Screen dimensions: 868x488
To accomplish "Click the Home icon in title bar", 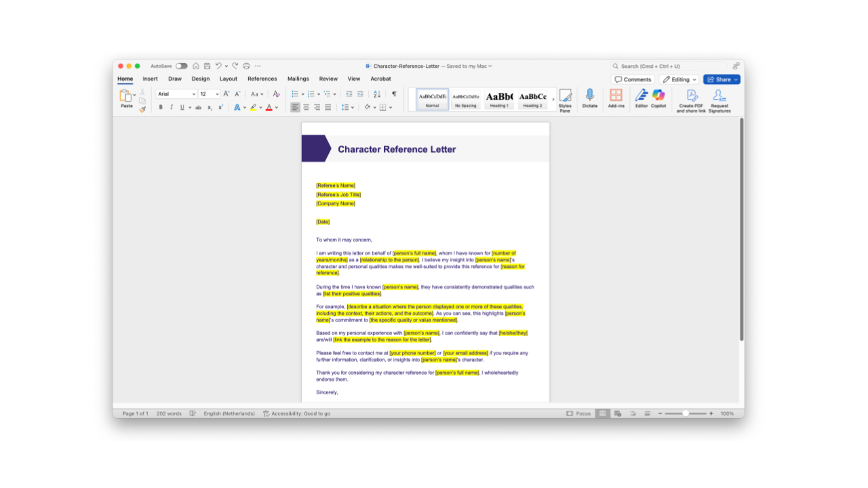I will tap(196, 66).
